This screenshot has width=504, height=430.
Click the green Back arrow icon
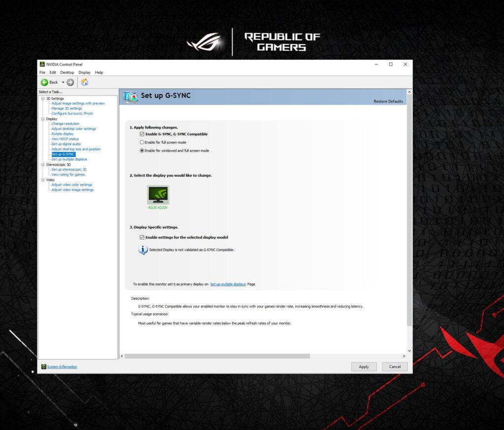(x=44, y=82)
